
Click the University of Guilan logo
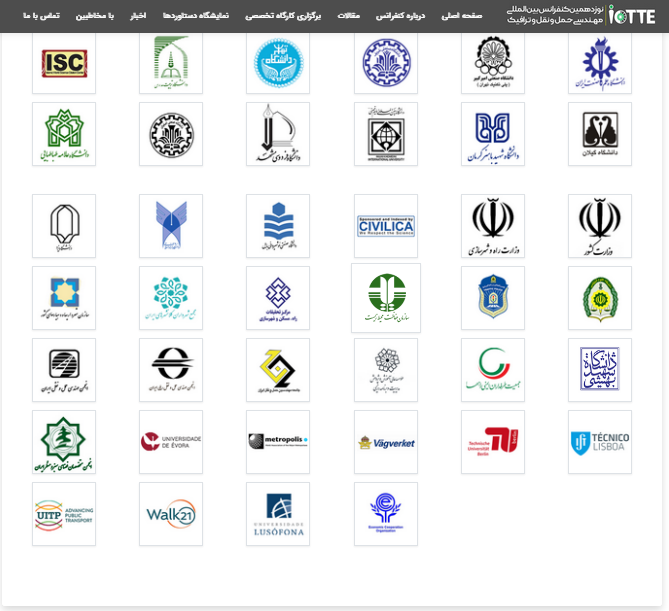[x=600, y=134]
